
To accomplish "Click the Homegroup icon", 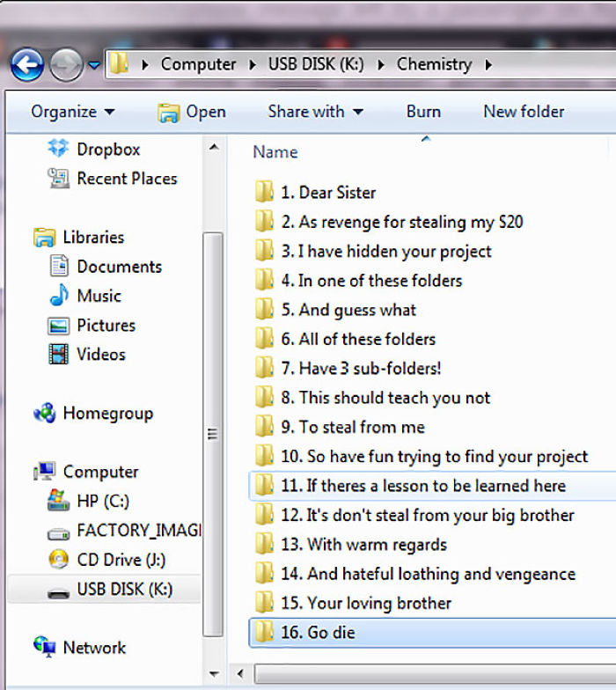I will tap(44, 413).
